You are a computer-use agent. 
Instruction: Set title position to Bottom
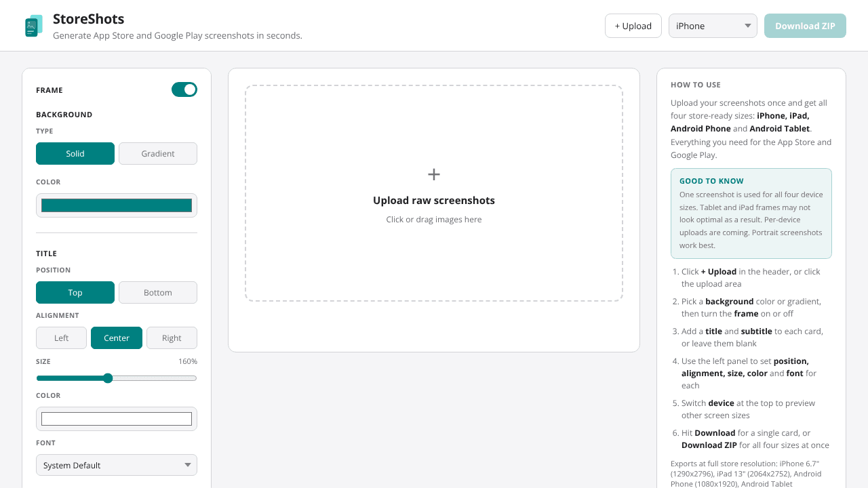158,293
